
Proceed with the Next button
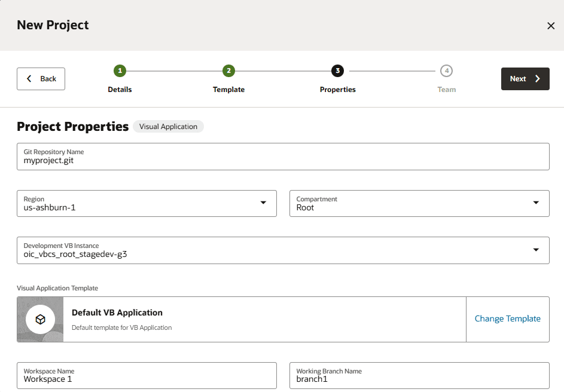point(525,79)
